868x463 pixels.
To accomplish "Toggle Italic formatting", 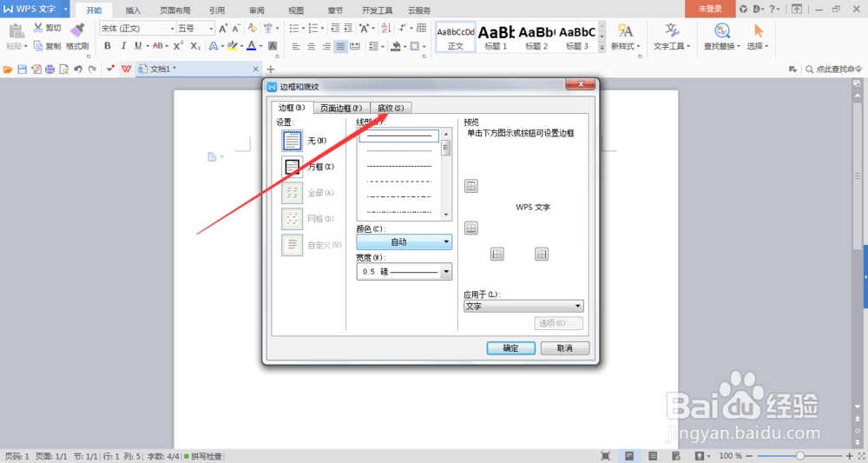I will (123, 46).
